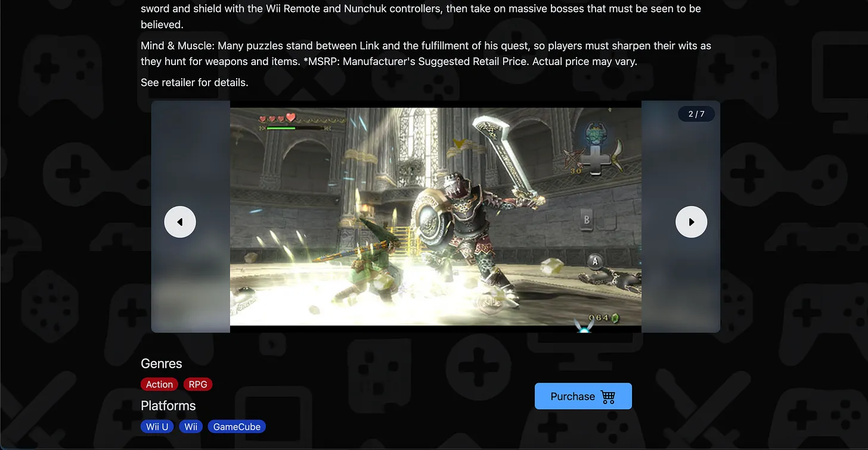Click the 'See retailer for details' text

[194, 82]
